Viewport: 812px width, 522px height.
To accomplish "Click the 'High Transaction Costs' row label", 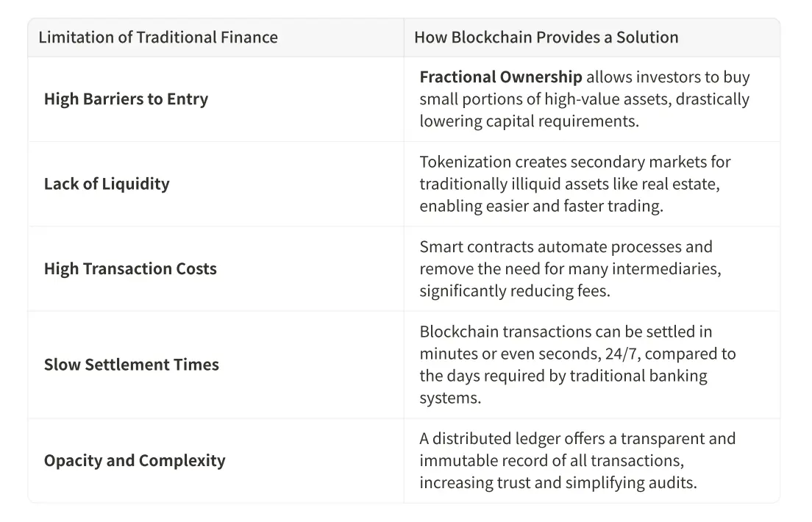I will coord(130,269).
